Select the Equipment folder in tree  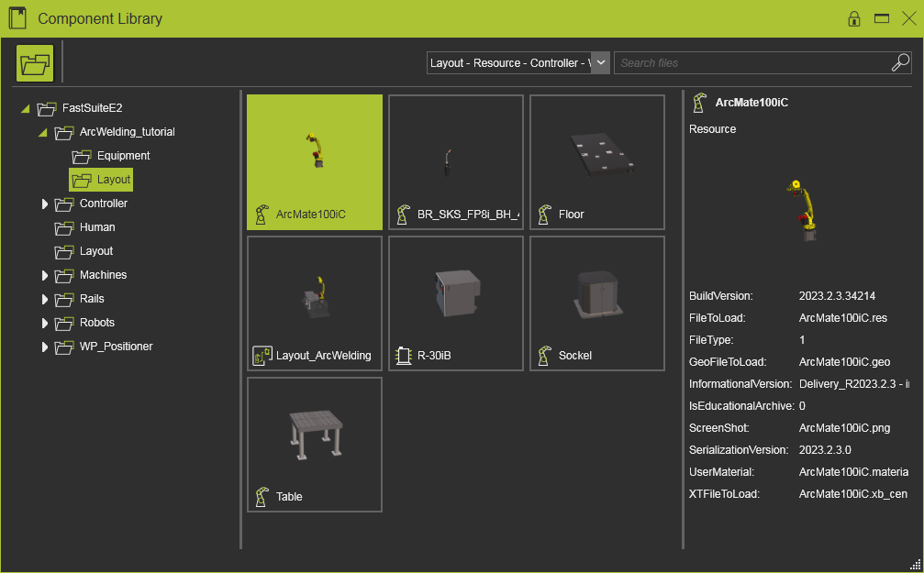[123, 156]
